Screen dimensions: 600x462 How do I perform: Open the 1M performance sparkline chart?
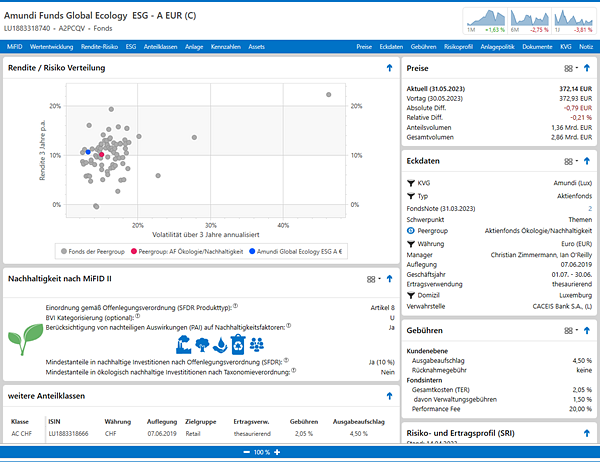point(486,21)
